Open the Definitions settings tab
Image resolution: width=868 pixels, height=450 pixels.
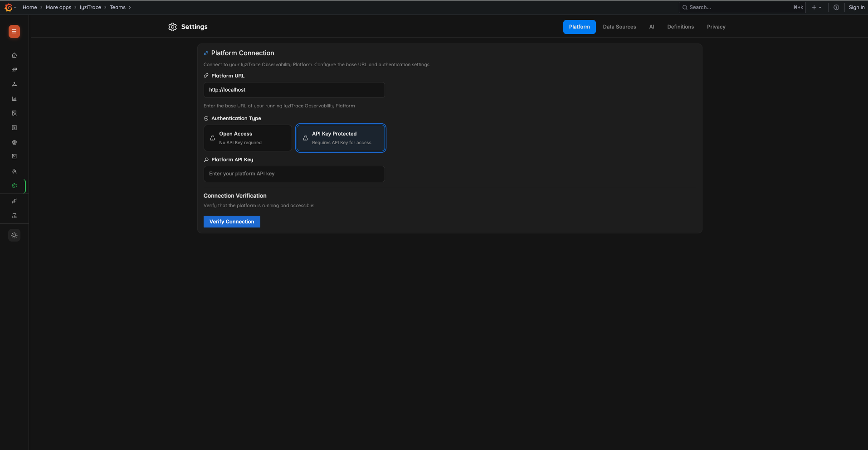(x=680, y=27)
